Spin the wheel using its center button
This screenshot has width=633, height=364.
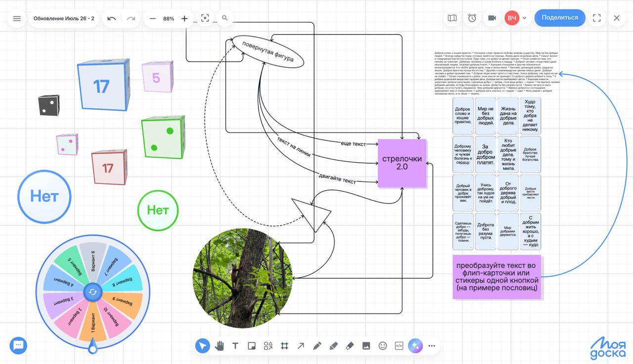(x=92, y=292)
